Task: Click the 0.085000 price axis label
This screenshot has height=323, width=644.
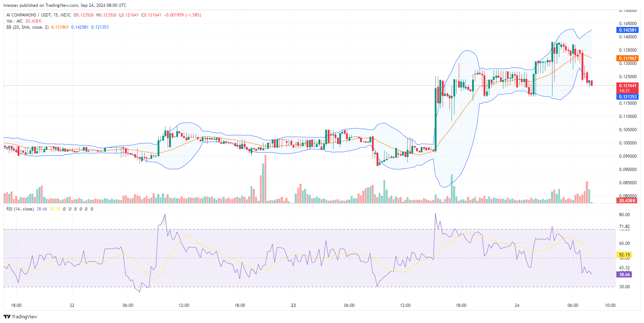Action: (628, 183)
